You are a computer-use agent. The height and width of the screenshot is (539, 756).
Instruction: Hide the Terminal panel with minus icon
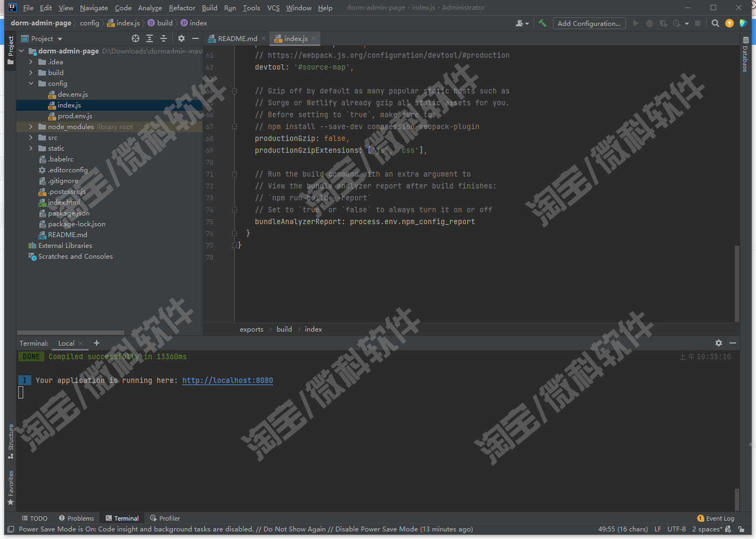click(733, 343)
